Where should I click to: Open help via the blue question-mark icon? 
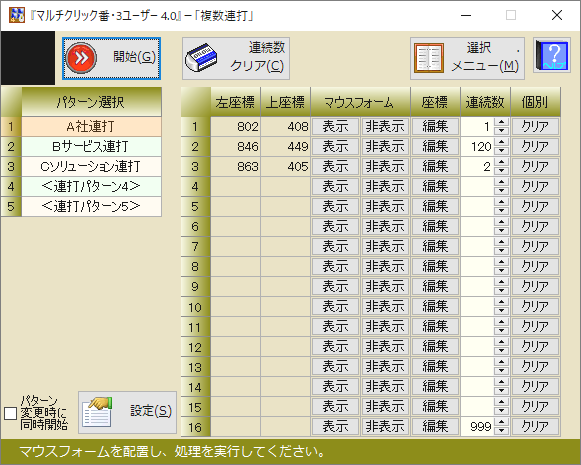point(552,55)
